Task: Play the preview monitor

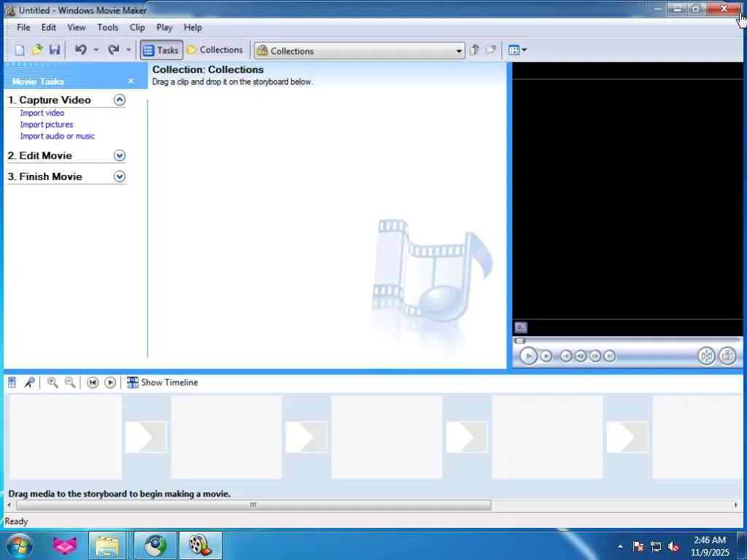Action: click(528, 356)
